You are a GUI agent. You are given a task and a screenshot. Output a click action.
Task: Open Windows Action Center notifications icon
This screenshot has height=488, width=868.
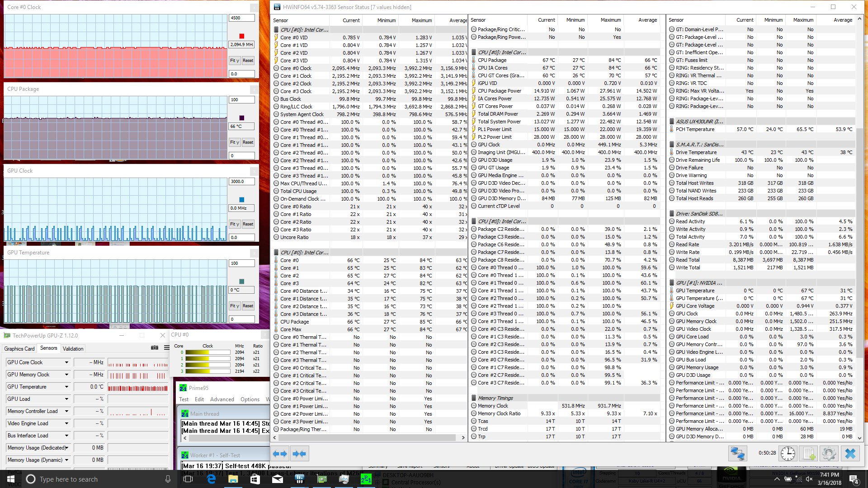coord(854,479)
